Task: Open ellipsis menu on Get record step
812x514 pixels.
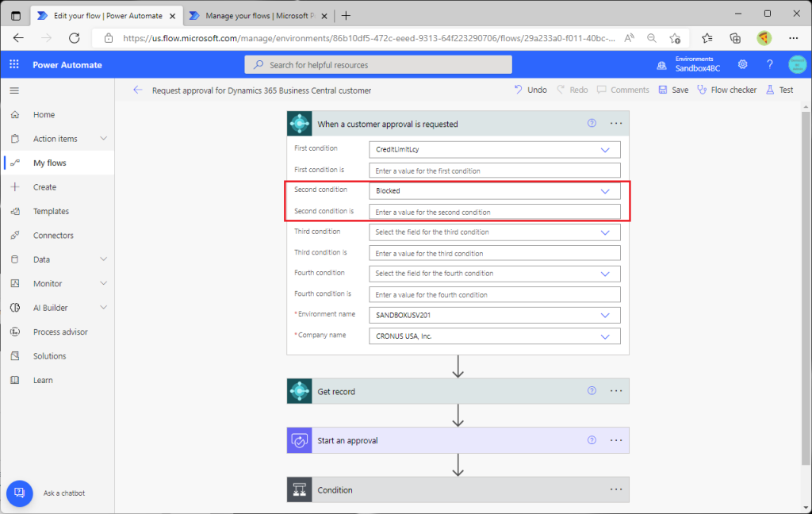Action: click(x=615, y=391)
